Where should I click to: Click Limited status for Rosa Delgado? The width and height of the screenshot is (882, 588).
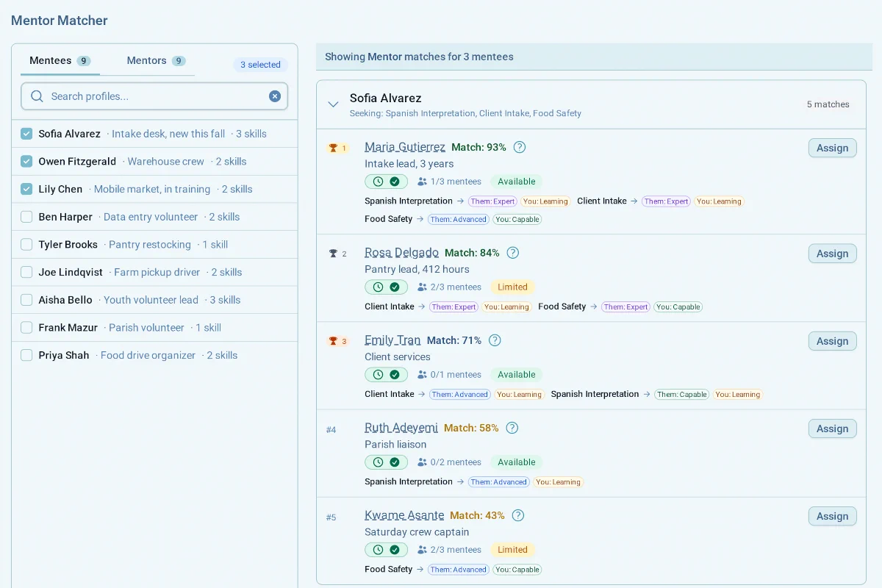[x=512, y=287]
